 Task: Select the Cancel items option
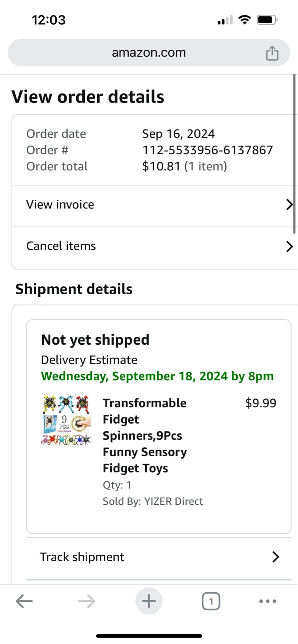tap(61, 246)
